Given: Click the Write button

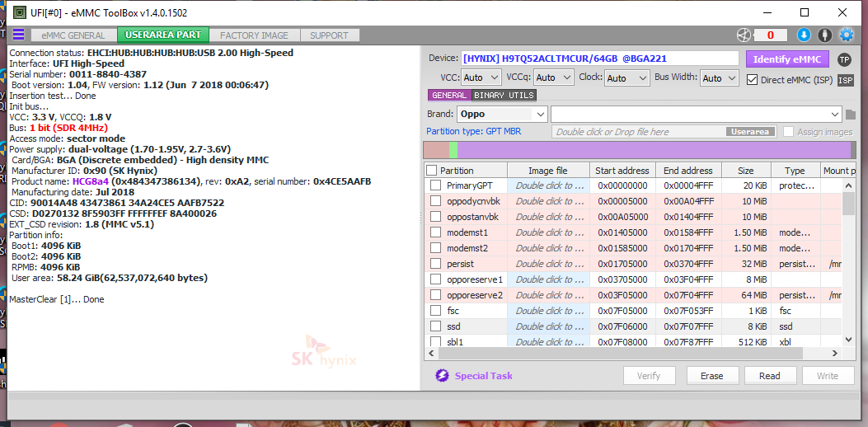Looking at the screenshot, I should coord(828,376).
